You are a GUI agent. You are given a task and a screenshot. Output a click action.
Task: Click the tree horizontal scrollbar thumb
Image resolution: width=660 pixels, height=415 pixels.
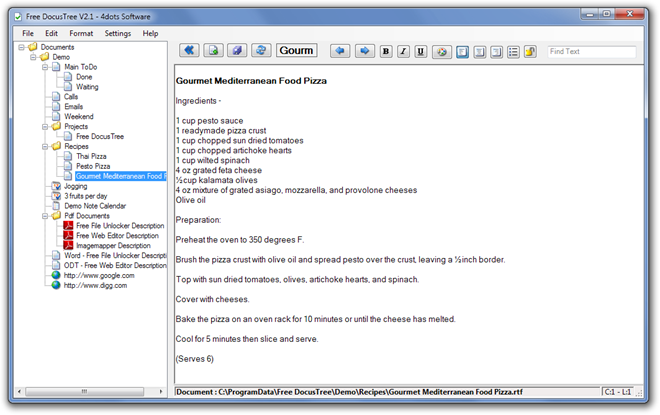click(x=84, y=392)
